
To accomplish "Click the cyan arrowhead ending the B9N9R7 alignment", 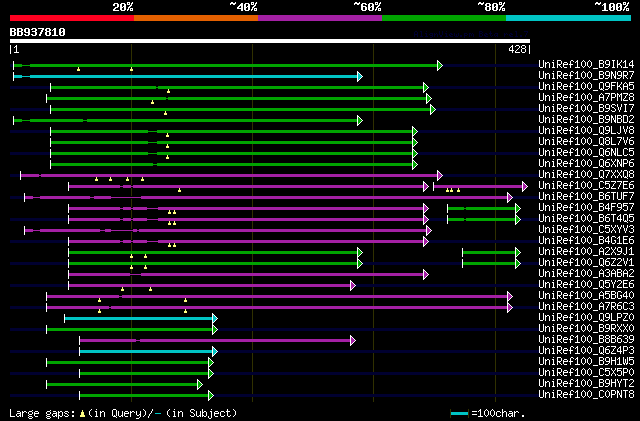I will point(360,76).
